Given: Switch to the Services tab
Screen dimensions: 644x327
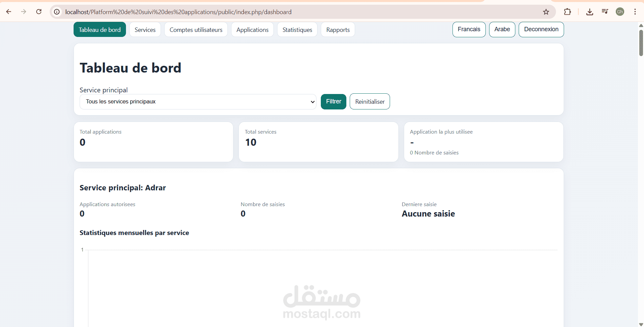Looking at the screenshot, I should [x=145, y=29].
